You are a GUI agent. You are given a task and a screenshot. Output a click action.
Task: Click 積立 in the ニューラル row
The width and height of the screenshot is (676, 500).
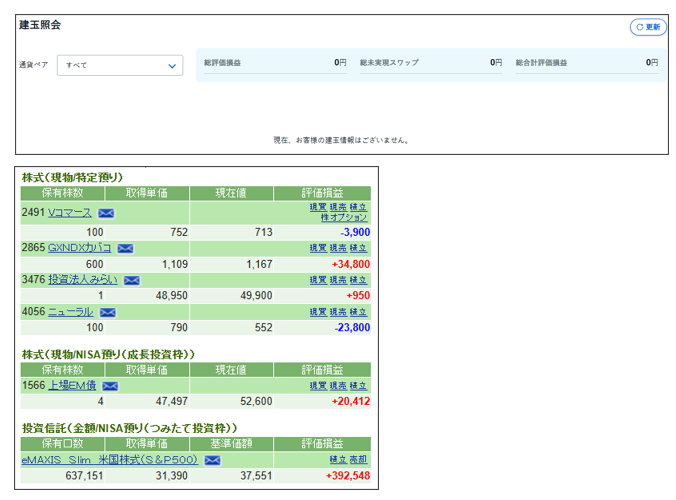(358, 312)
